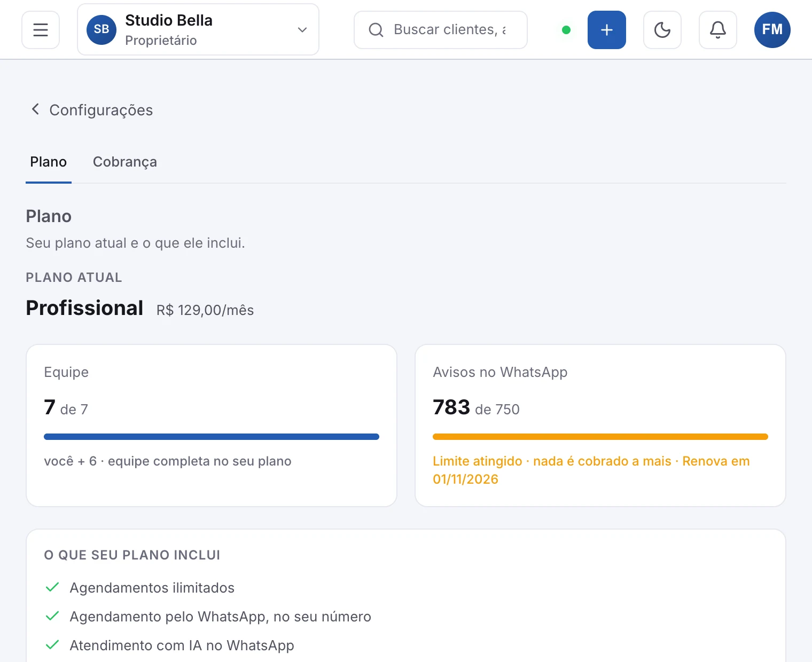Click the Equipe usage progress bar
Screen dimensions: 812x662
click(212, 437)
